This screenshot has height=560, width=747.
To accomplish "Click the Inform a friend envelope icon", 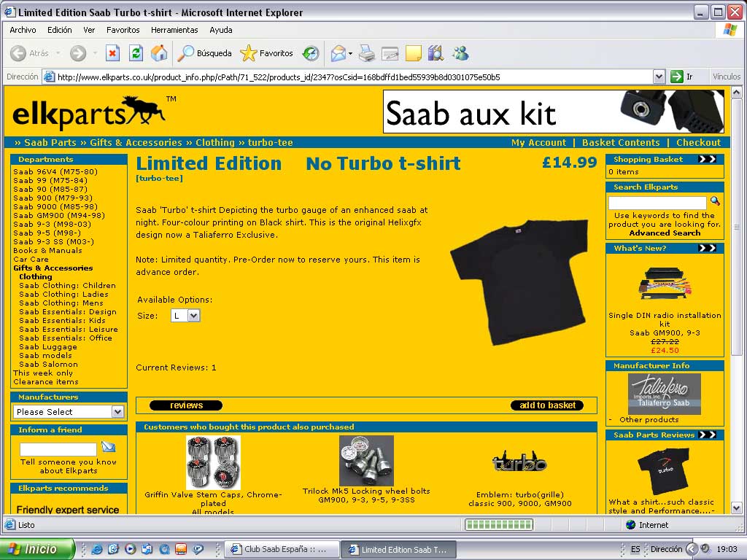I will (109, 447).
